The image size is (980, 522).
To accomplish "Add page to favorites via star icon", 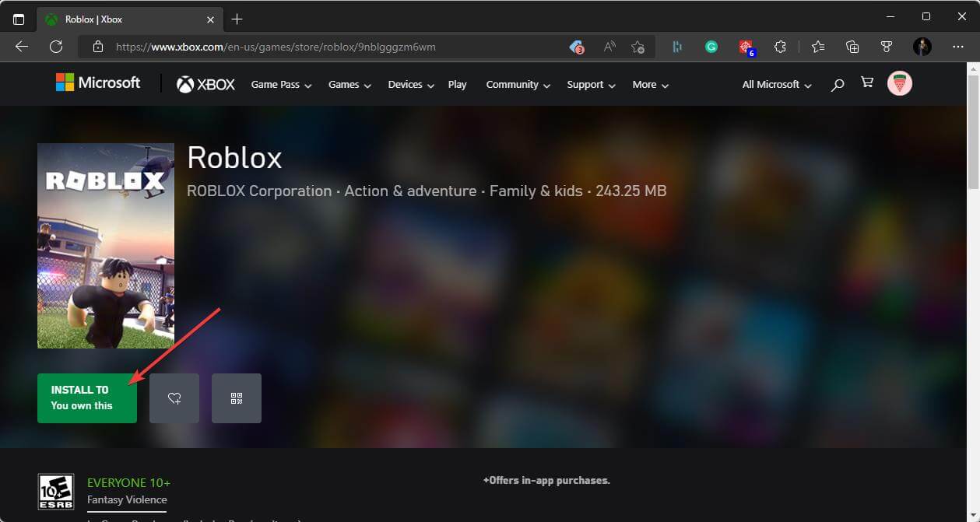I will 817,47.
